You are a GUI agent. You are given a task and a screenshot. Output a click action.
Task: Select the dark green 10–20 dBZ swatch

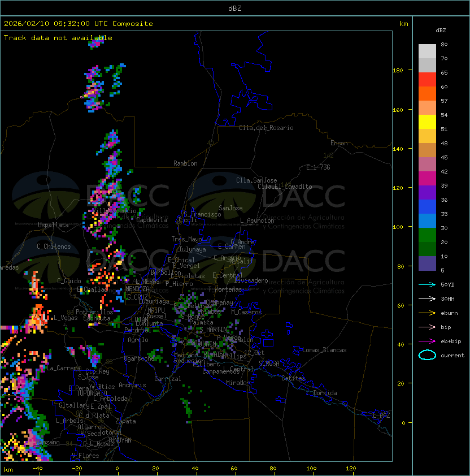point(427,249)
